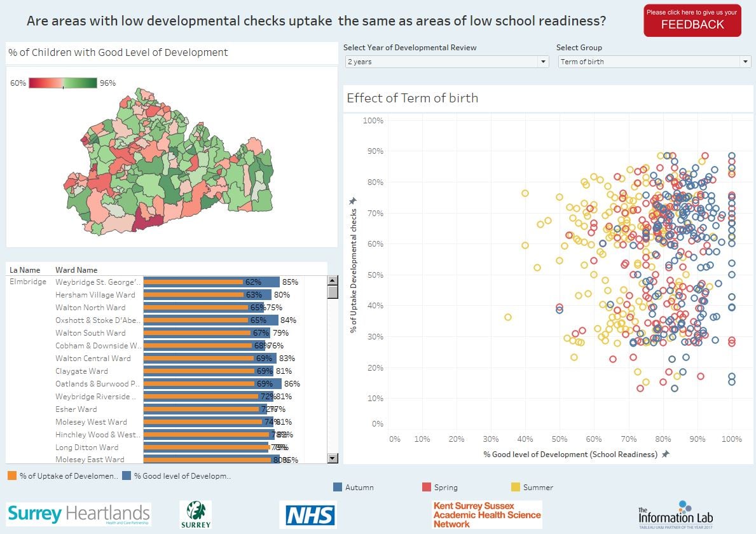Click the Select Group label
Viewport: 756px width, 534px height.
(579, 47)
